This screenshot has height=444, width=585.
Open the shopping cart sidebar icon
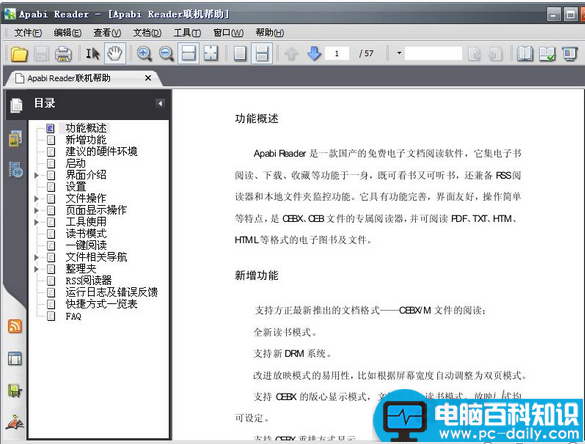coord(15,391)
